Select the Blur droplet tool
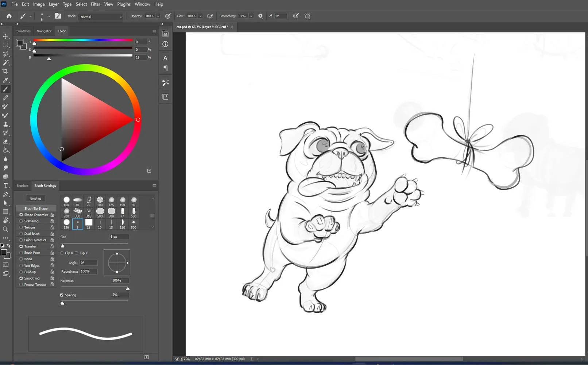The width and height of the screenshot is (588, 365). pos(5,159)
